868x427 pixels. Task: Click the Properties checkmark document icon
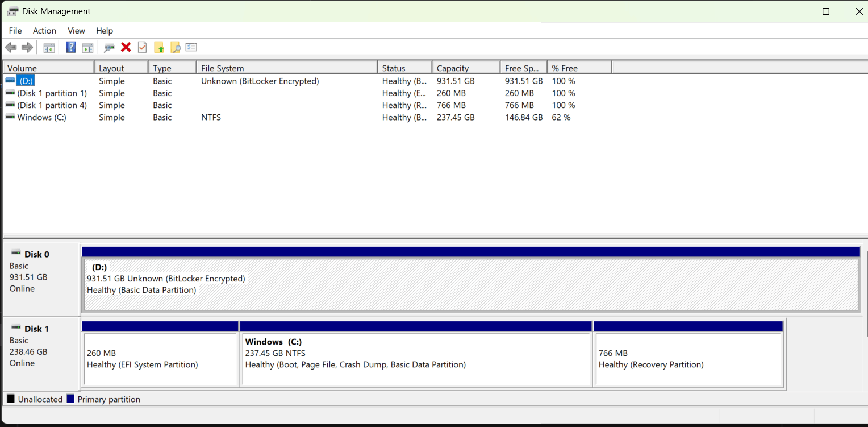pyautogui.click(x=142, y=47)
